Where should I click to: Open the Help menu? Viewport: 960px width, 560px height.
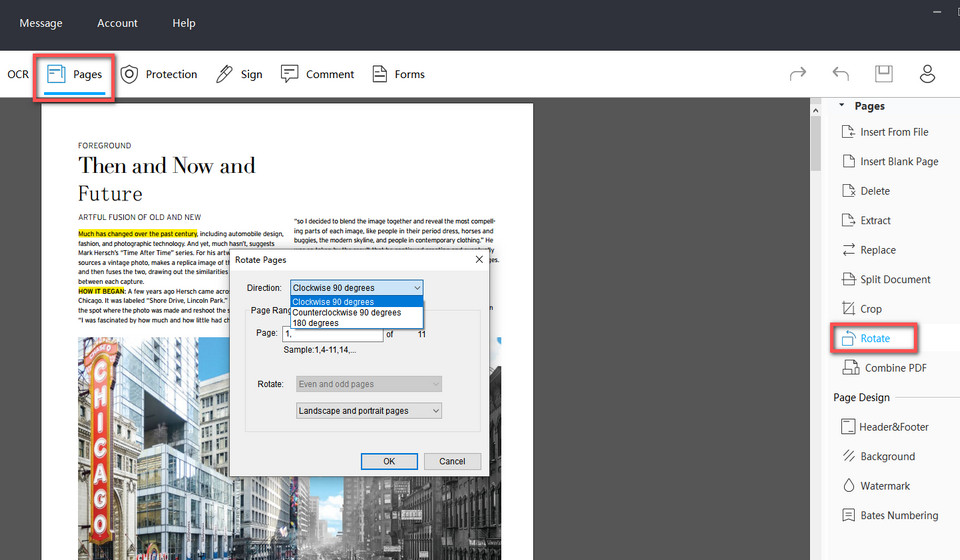(184, 23)
